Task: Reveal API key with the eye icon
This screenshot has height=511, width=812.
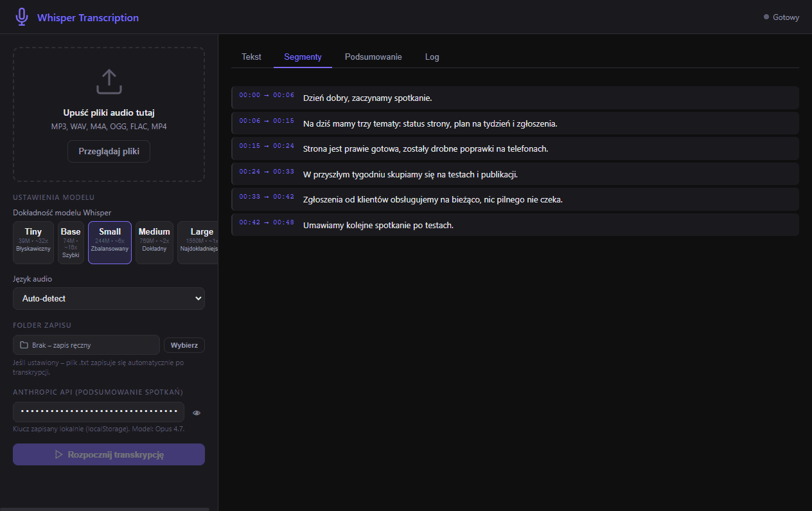Action: pyautogui.click(x=197, y=413)
